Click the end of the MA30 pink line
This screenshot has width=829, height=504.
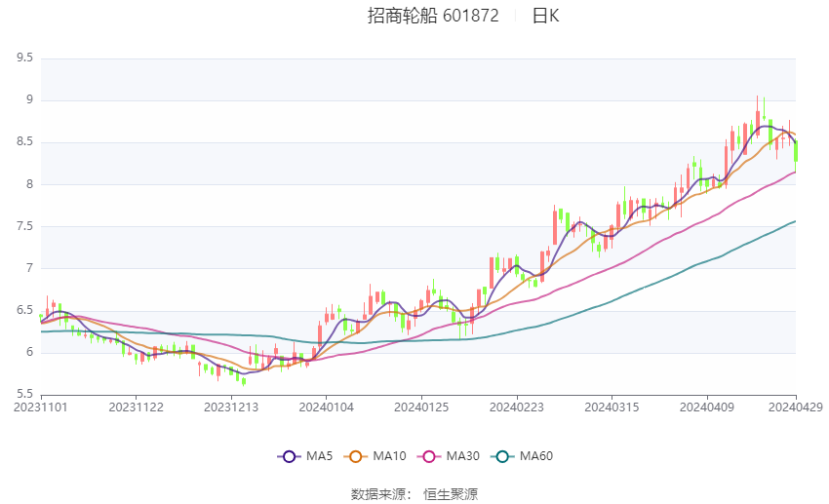[795, 172]
